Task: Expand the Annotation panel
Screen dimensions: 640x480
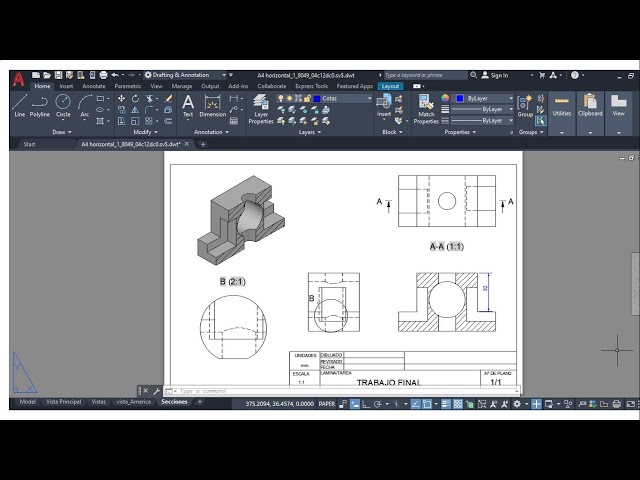Action: [x=211, y=132]
